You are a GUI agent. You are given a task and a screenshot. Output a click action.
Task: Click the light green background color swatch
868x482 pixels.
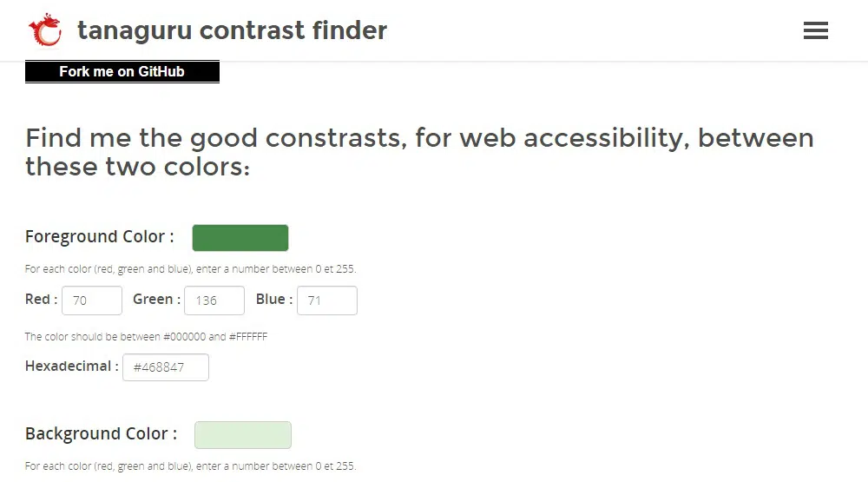243,435
